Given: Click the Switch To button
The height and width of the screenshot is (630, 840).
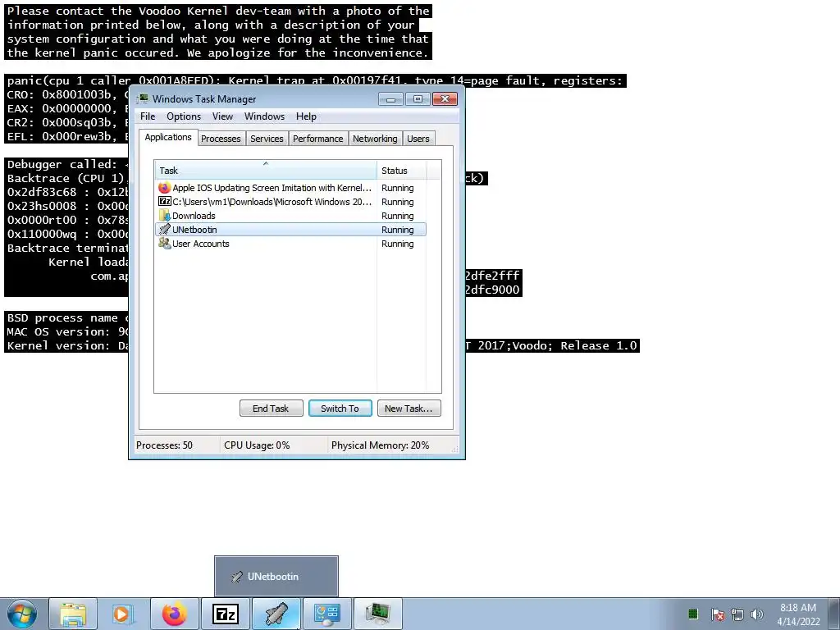Looking at the screenshot, I should (340, 409).
